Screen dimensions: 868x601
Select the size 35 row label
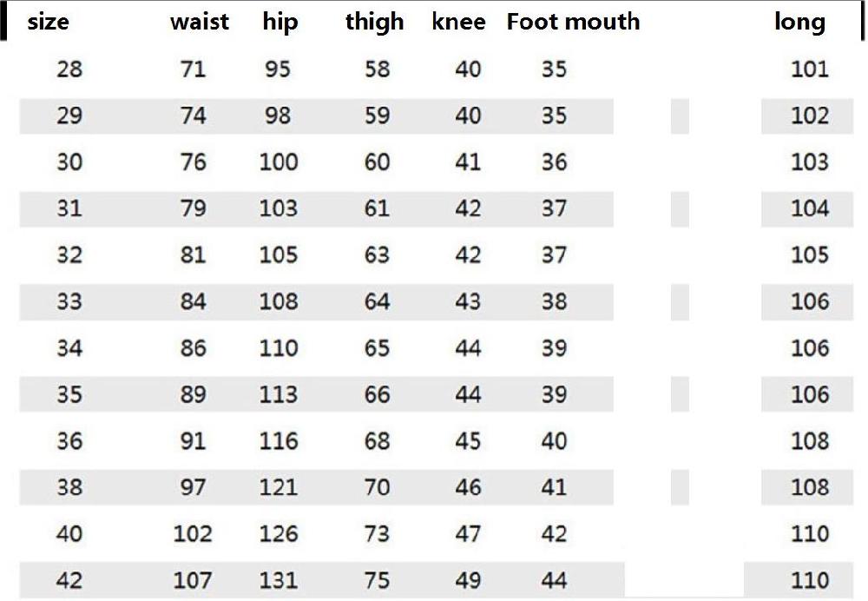click(69, 395)
